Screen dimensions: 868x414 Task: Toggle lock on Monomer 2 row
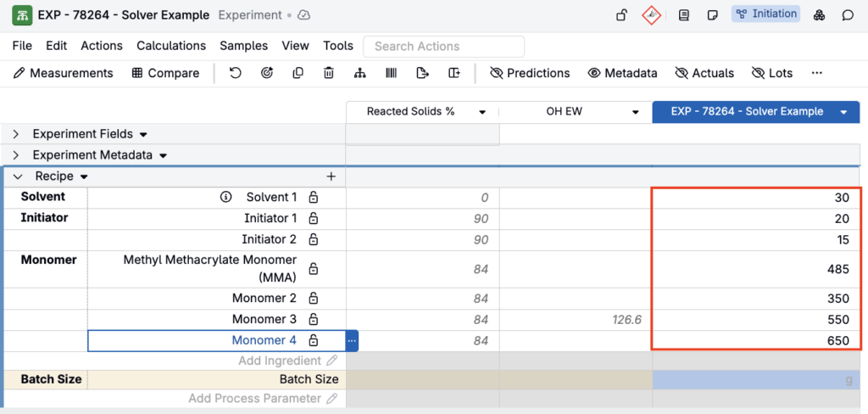click(x=313, y=298)
